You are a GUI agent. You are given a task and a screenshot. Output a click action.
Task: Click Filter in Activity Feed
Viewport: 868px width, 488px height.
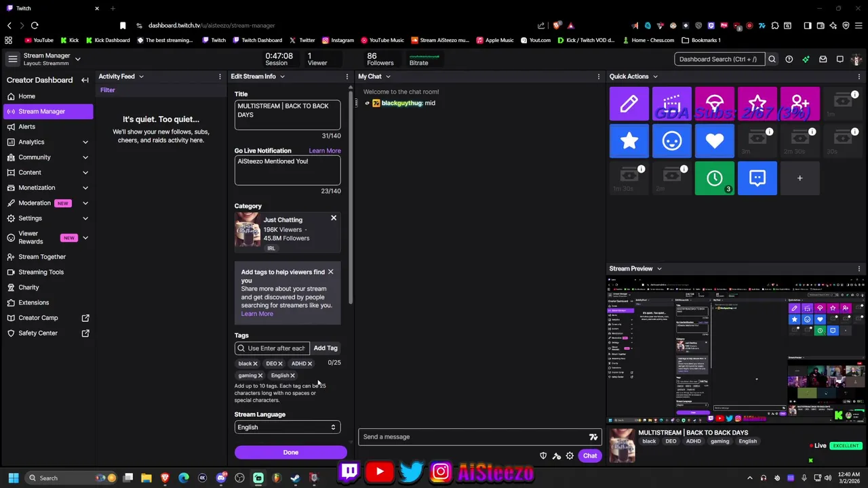pyautogui.click(x=108, y=90)
